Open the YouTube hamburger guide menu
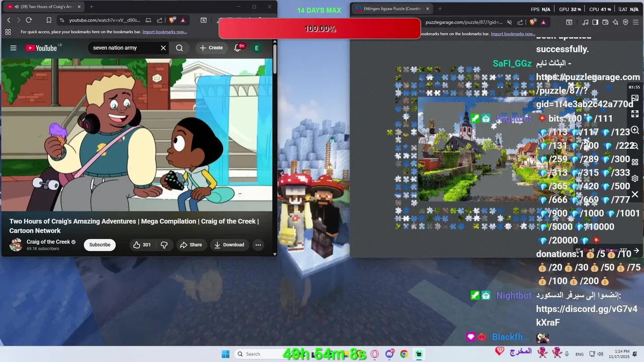The image size is (644, 362). pos(14,48)
